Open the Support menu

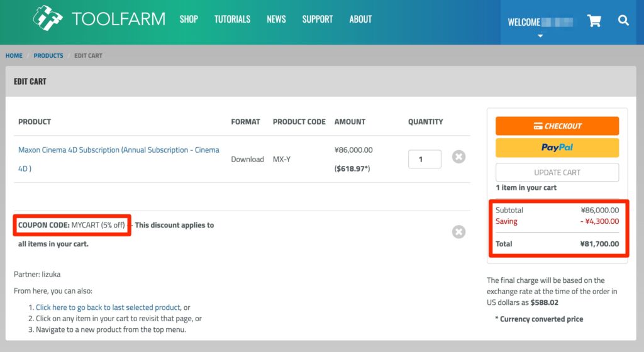[x=318, y=19]
